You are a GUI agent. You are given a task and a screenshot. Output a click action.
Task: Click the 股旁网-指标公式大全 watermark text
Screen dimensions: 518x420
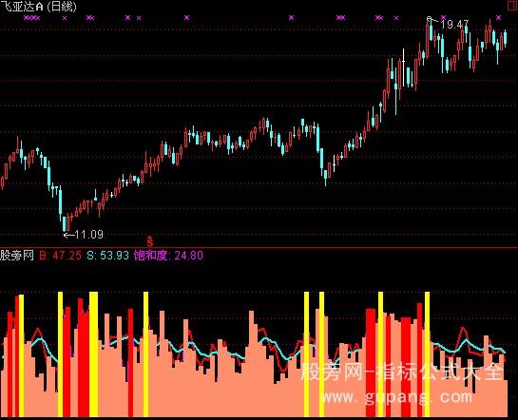[402, 372]
